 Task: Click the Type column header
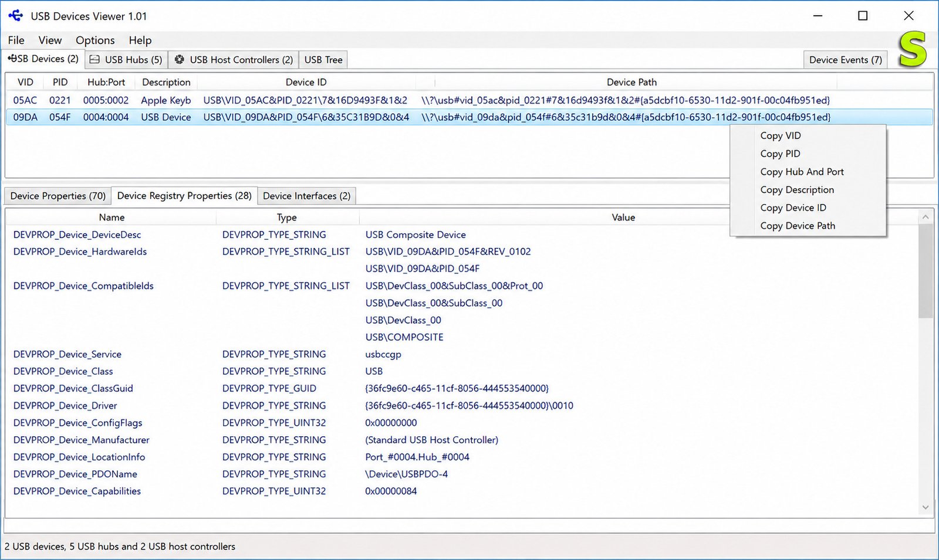coord(287,217)
